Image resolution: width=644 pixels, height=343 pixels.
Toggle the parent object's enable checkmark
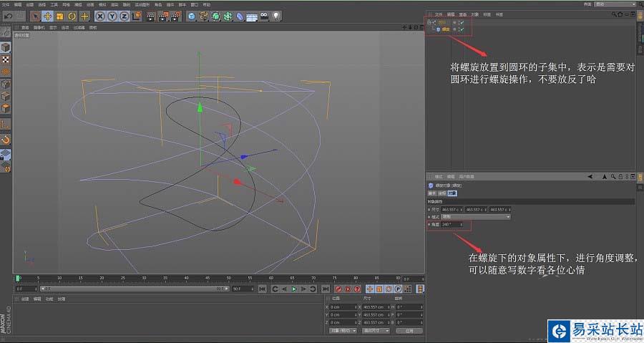(x=462, y=23)
